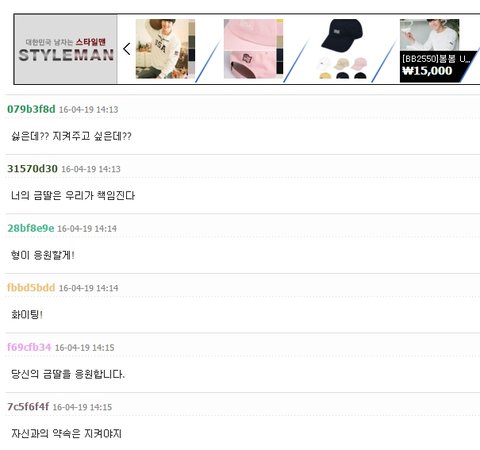Click the ₩15,000 price label
The width and height of the screenshot is (480, 450).
coord(427,71)
